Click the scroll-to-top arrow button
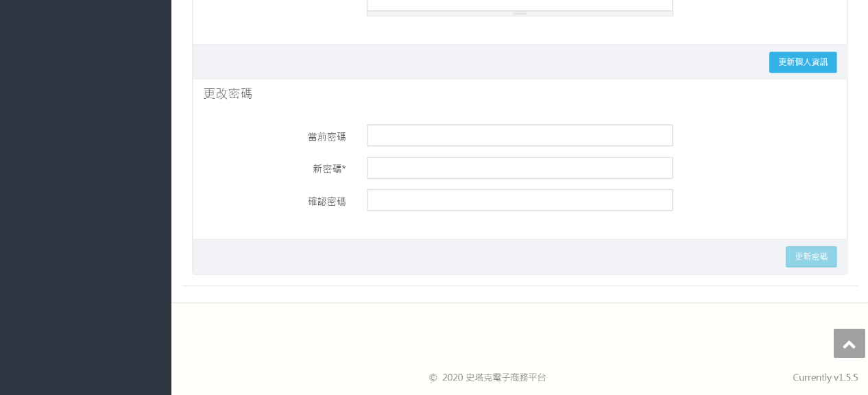The height and width of the screenshot is (395, 868). click(x=849, y=344)
